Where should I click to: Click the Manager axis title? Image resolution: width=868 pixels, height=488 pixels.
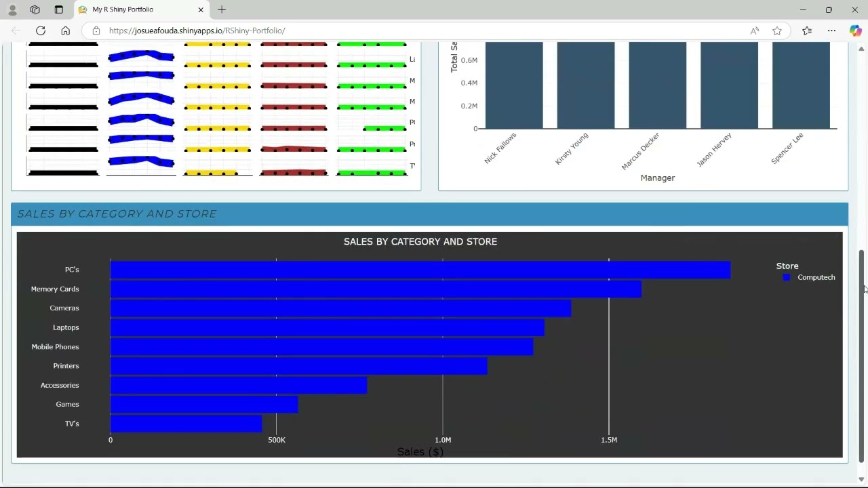(658, 178)
